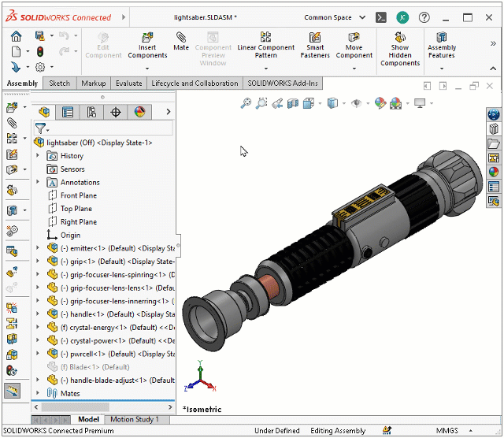Open Lifecycle and Collaboration tab
Screen dimensions: 504x438
[195, 84]
